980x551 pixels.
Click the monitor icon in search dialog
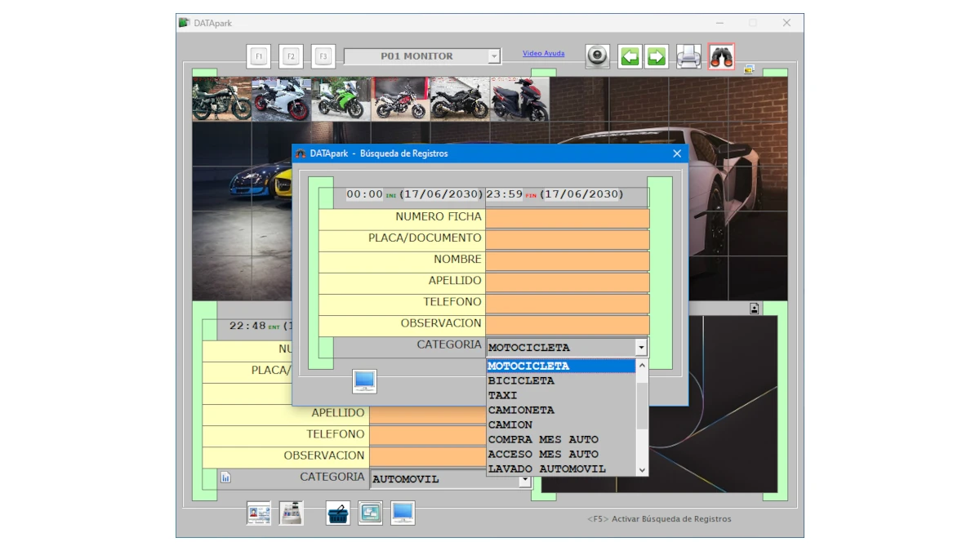coord(364,381)
